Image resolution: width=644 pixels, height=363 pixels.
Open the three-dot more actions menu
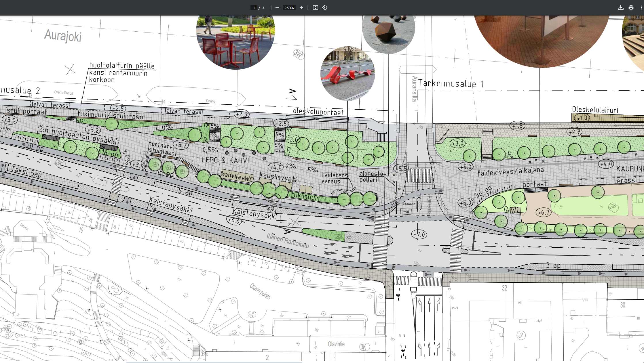tap(641, 8)
